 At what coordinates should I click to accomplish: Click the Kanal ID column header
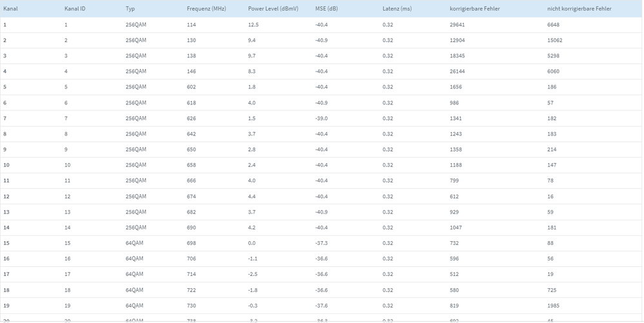pos(75,9)
